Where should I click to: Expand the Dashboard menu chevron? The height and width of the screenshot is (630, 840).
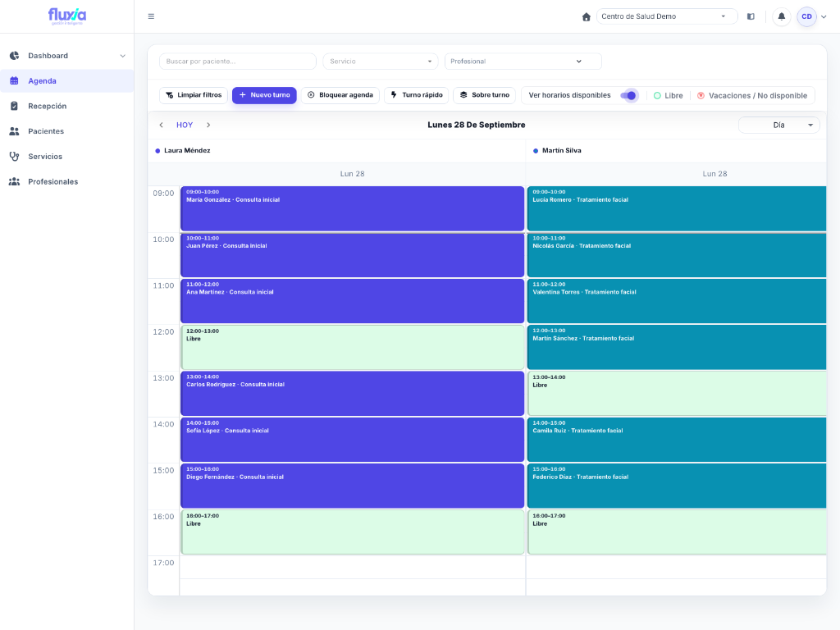(123, 56)
